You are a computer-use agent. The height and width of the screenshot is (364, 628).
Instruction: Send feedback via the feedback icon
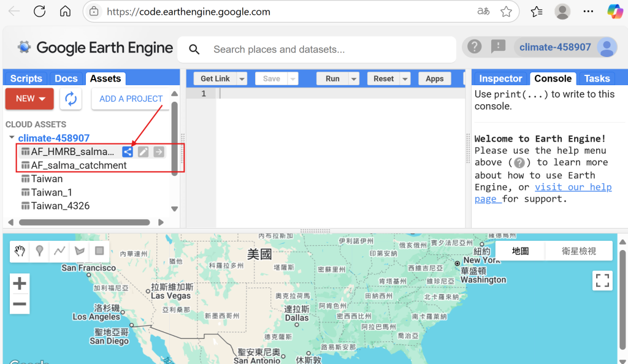(x=498, y=47)
